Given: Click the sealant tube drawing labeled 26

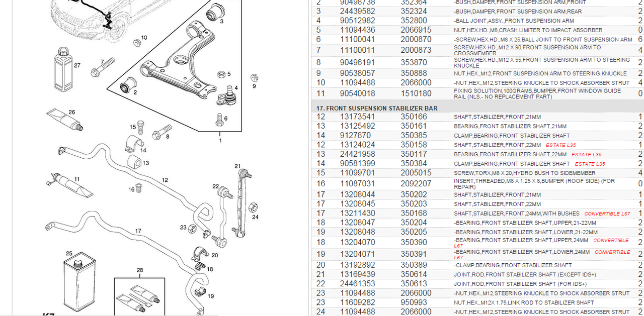Looking at the screenshot, I should pyautogui.click(x=64, y=119).
